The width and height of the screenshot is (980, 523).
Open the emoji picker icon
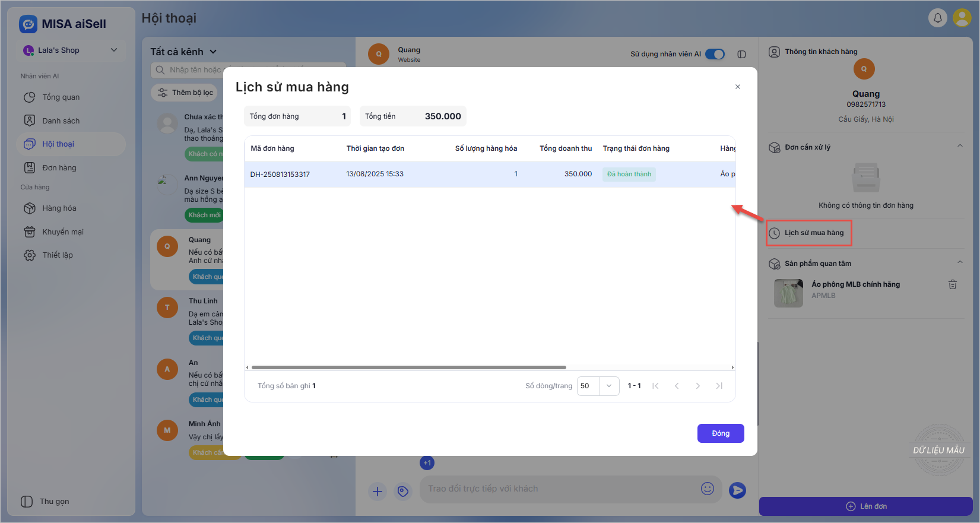click(x=707, y=489)
